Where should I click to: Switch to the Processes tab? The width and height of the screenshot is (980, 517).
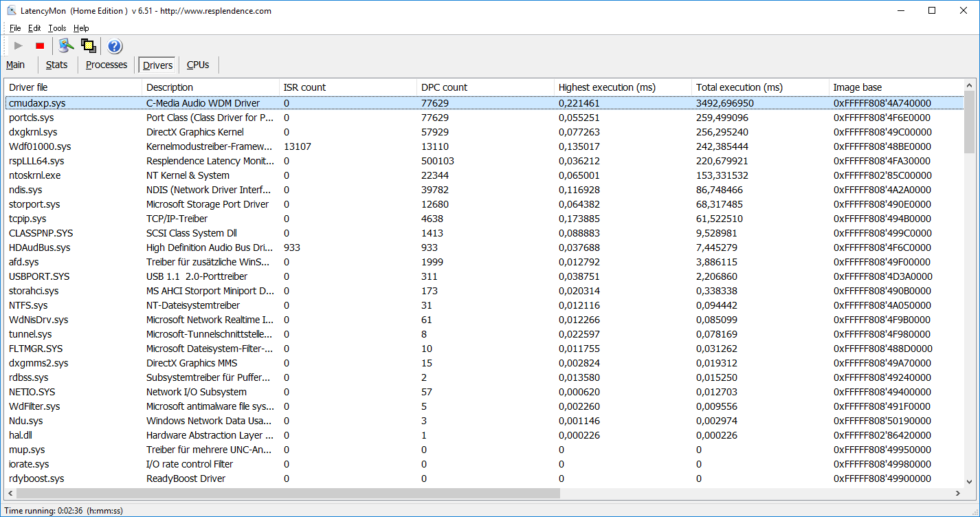(107, 65)
